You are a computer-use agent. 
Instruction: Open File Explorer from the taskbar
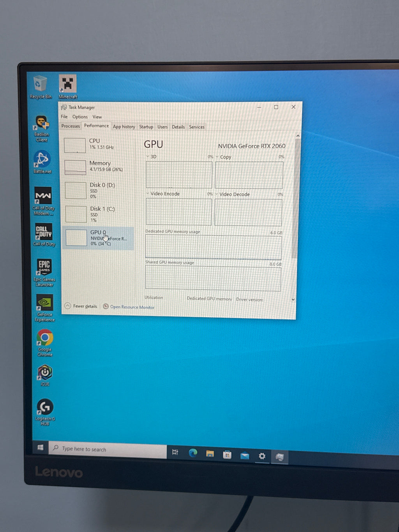pyautogui.click(x=210, y=454)
